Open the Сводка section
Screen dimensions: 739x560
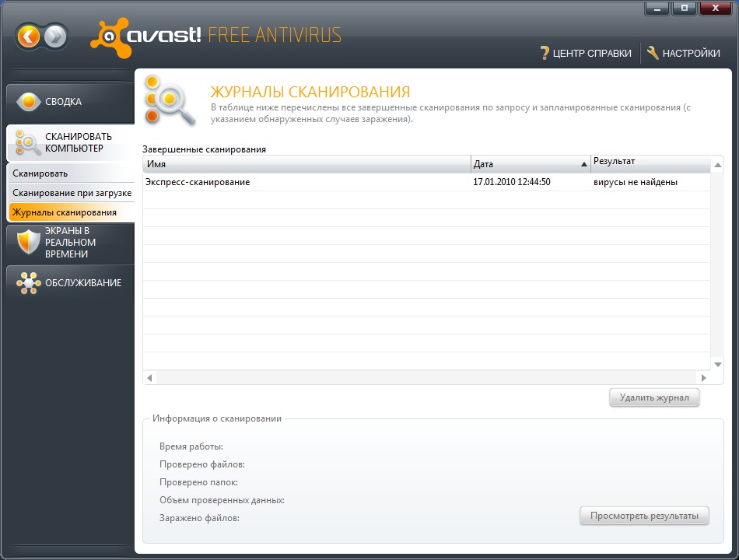point(71,102)
